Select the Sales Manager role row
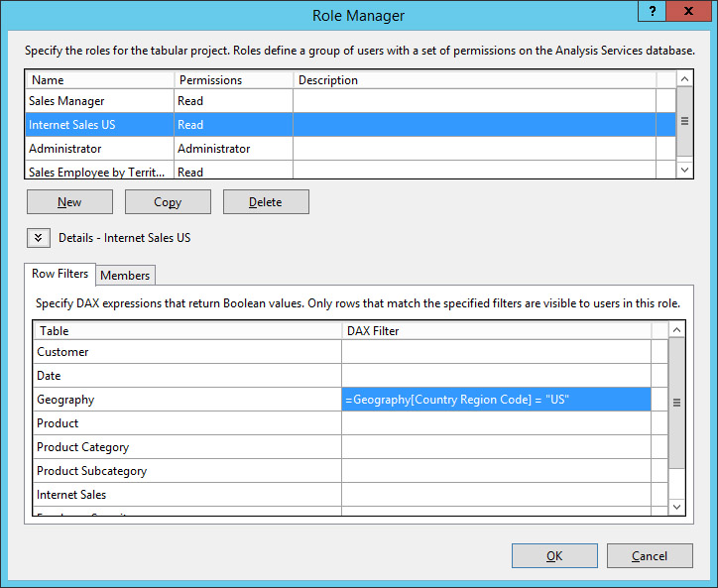The height and width of the screenshot is (588, 718). 99,101
